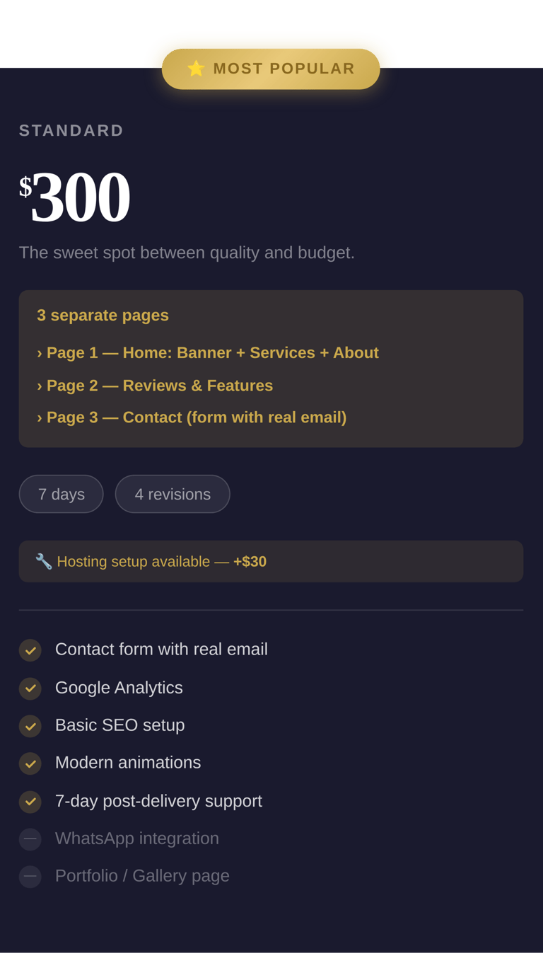Select the 7 days pill
543x980 pixels.
(62, 494)
